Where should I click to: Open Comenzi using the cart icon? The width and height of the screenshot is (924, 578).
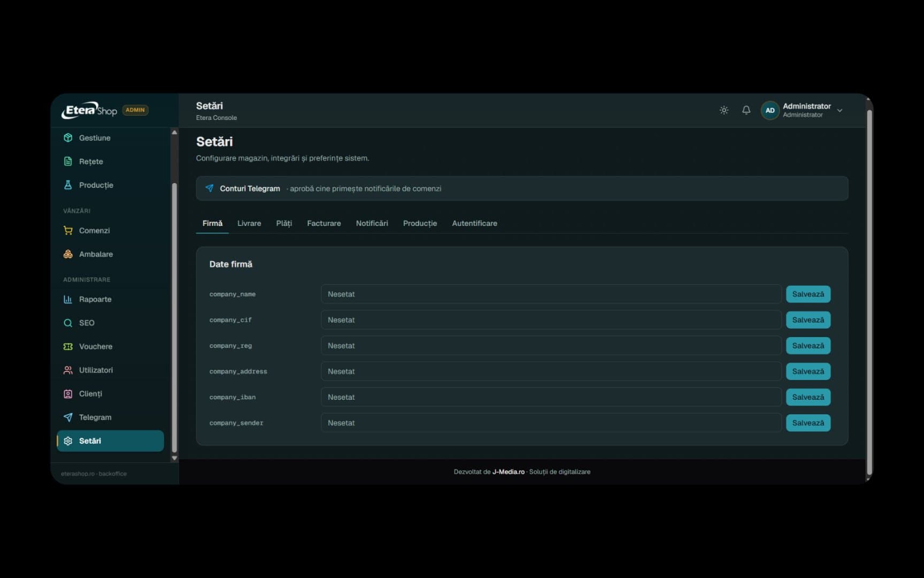pos(68,230)
